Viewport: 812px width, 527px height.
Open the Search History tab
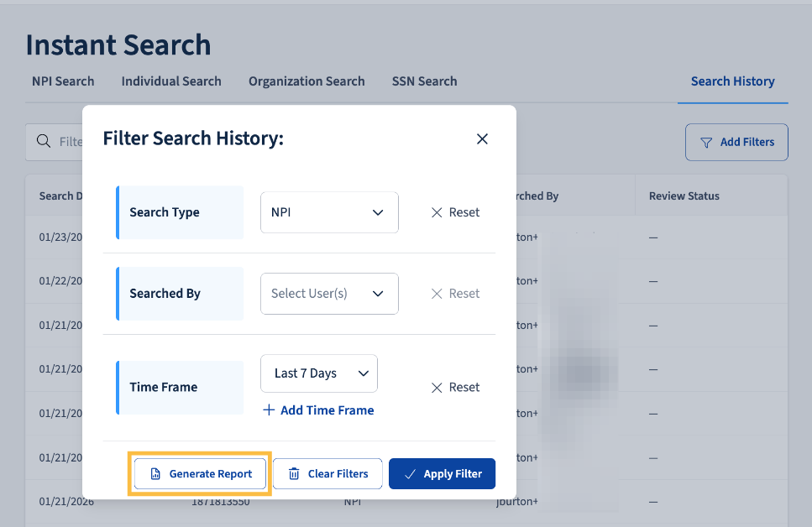coord(733,81)
